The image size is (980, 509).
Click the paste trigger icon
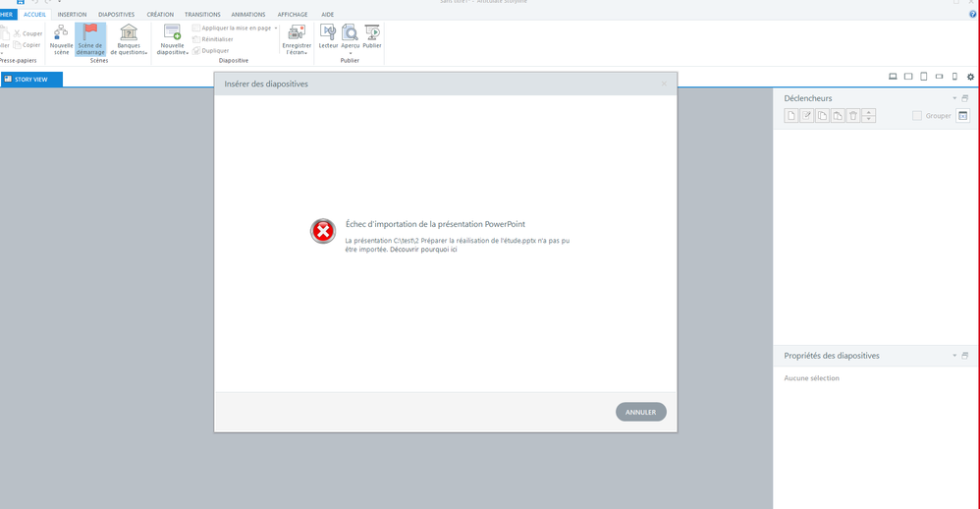(838, 116)
